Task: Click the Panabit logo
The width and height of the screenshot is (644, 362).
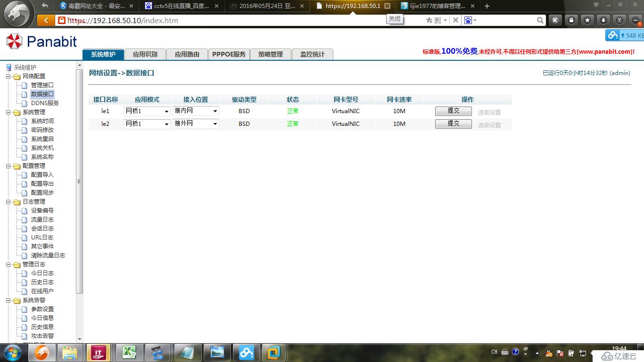Action: click(41, 41)
